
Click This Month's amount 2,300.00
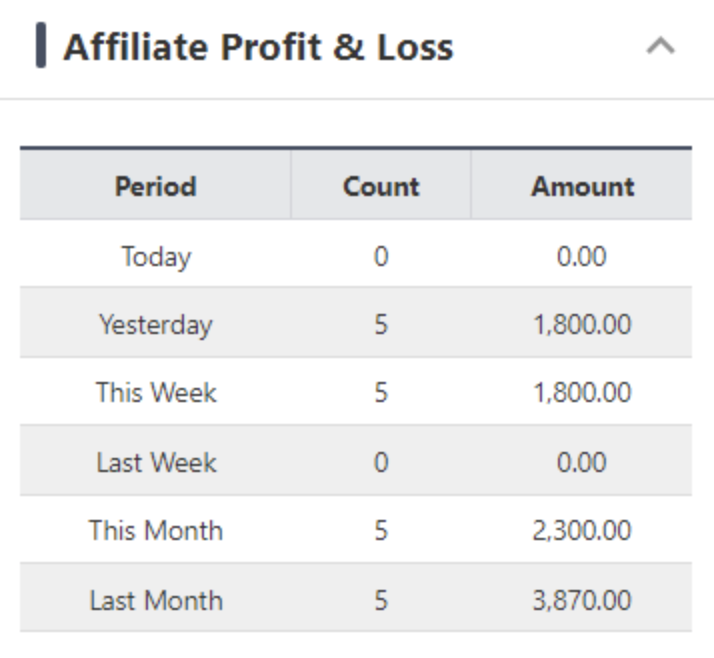coord(582,530)
